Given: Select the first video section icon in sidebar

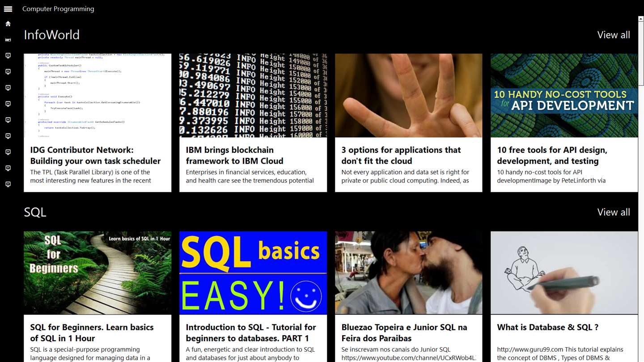Looking at the screenshot, I should click(8, 56).
